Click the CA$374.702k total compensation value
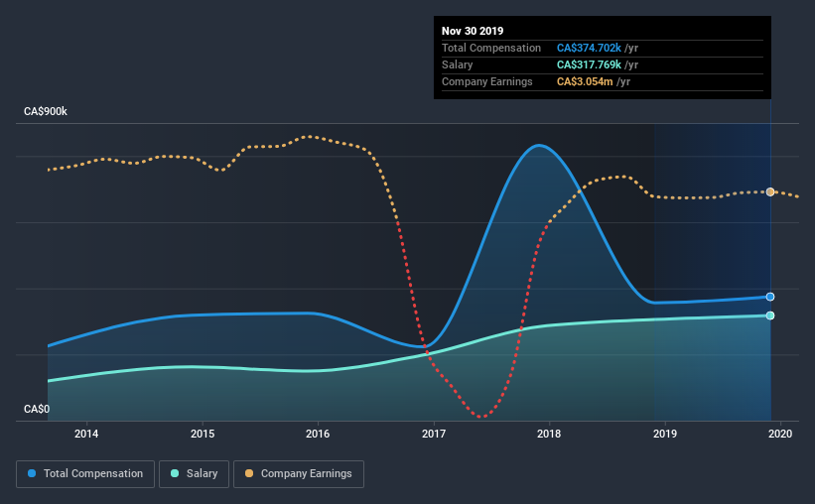This screenshot has width=815, height=504. click(x=589, y=48)
